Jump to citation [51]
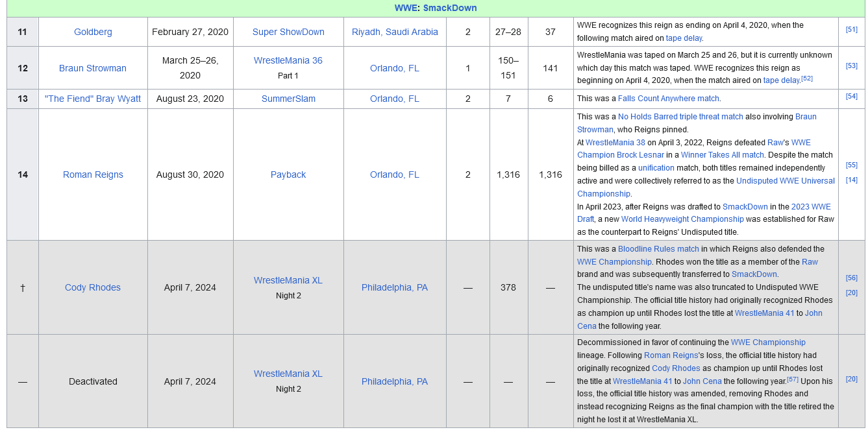 [852, 30]
